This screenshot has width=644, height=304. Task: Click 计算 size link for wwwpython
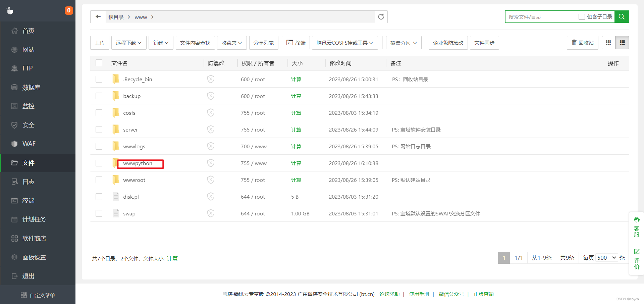296,163
